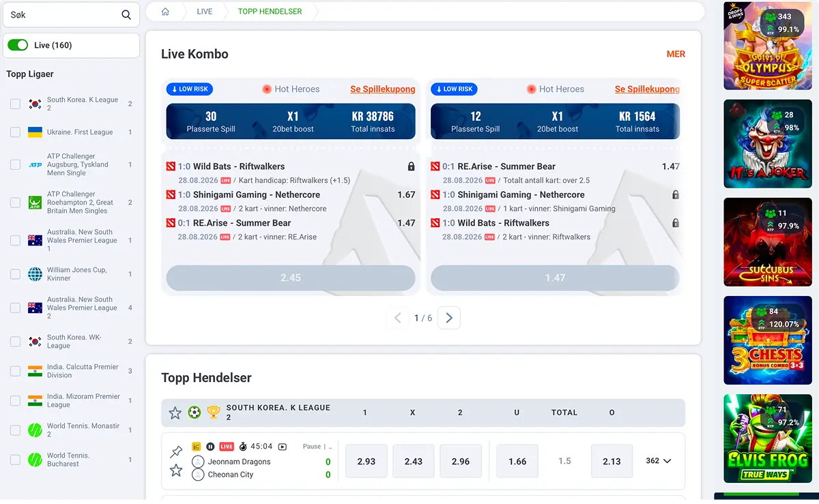Screen dimensions: 819x504
Task: Go to the home icon in the breadcrumb
Action: (165, 12)
